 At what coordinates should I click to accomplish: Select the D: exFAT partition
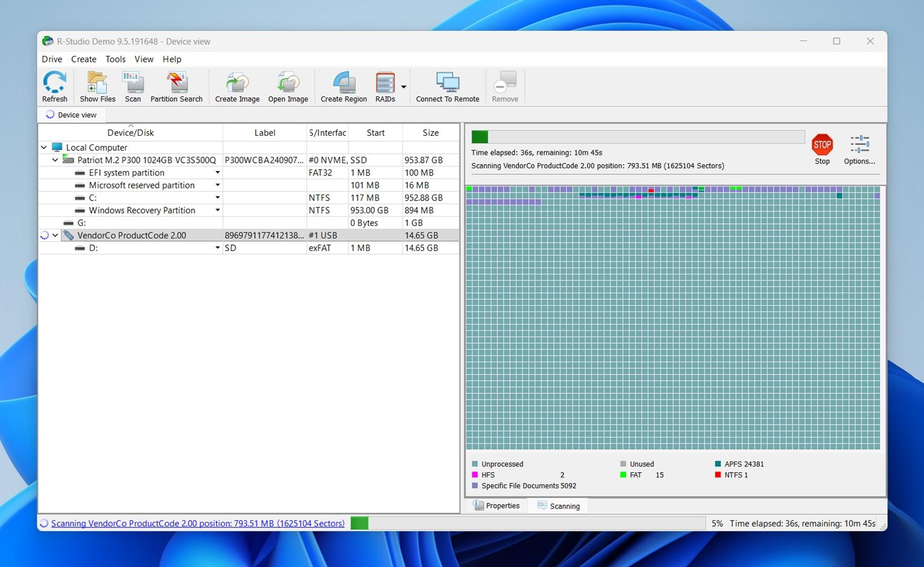[144, 247]
